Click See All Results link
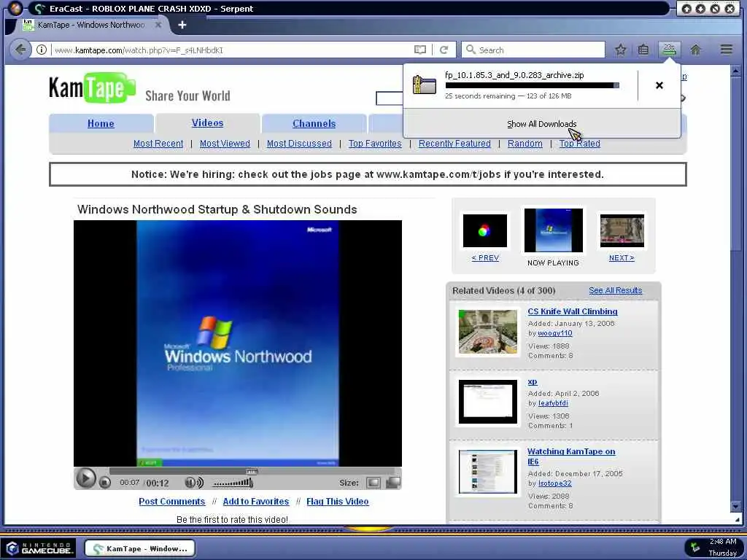The image size is (747, 560). 615,290
